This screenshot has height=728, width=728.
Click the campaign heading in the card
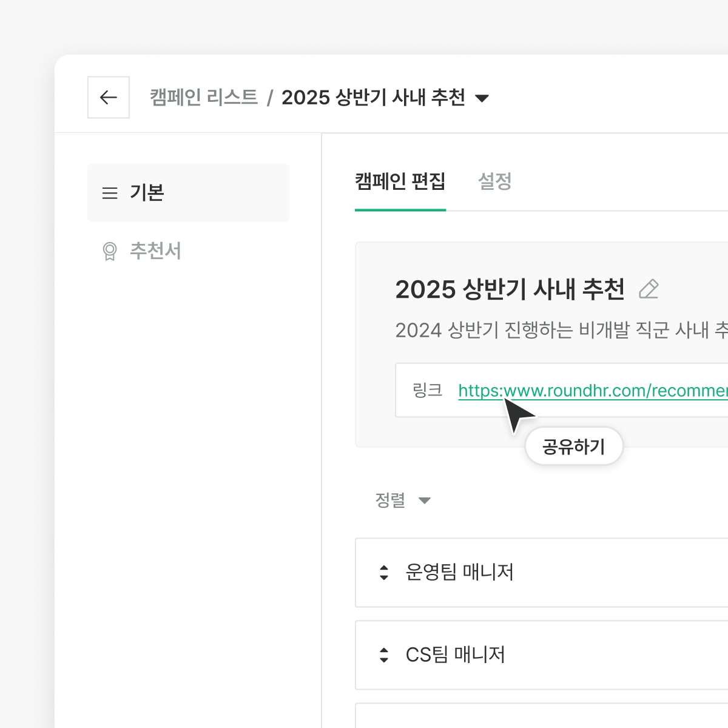point(510,289)
